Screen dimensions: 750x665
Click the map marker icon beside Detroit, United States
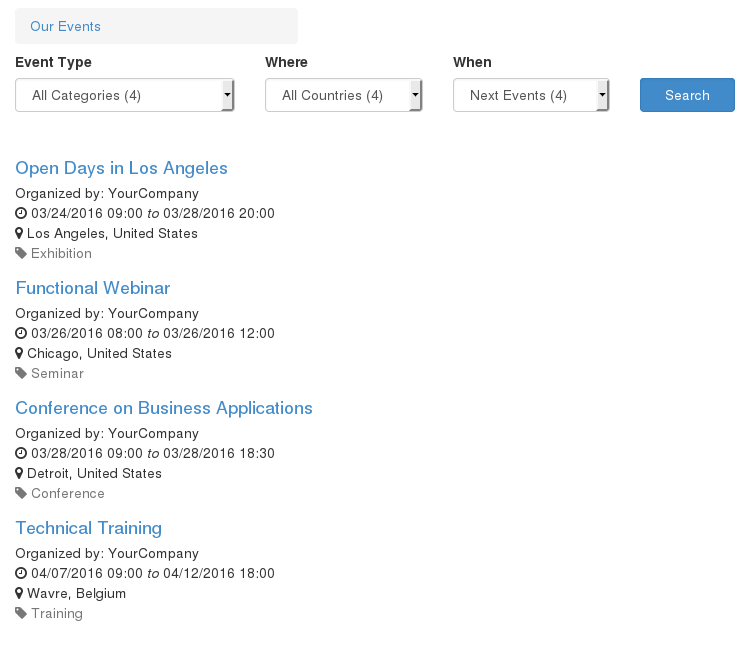[19, 473]
